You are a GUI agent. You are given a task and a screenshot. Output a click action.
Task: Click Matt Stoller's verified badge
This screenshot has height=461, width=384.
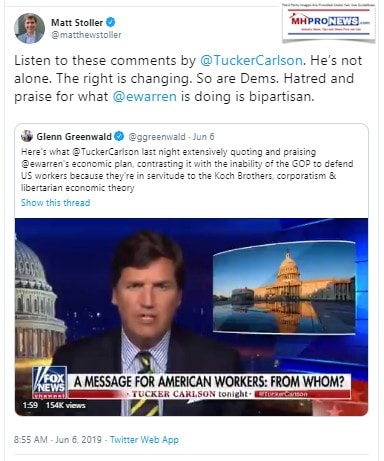coord(111,22)
